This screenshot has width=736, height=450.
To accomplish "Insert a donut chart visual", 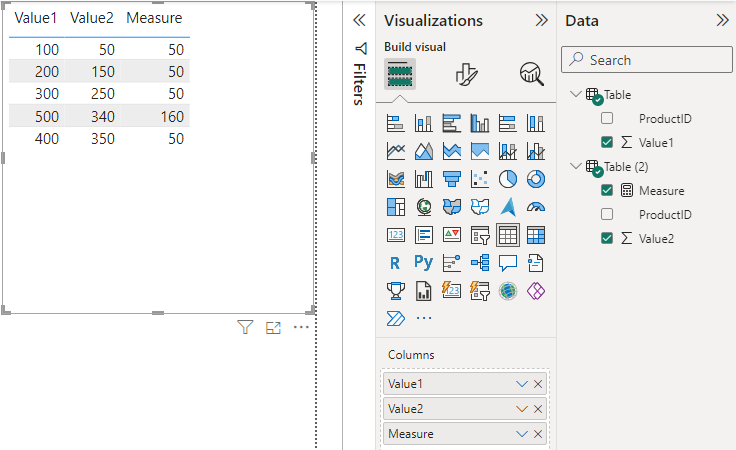I will tap(536, 179).
